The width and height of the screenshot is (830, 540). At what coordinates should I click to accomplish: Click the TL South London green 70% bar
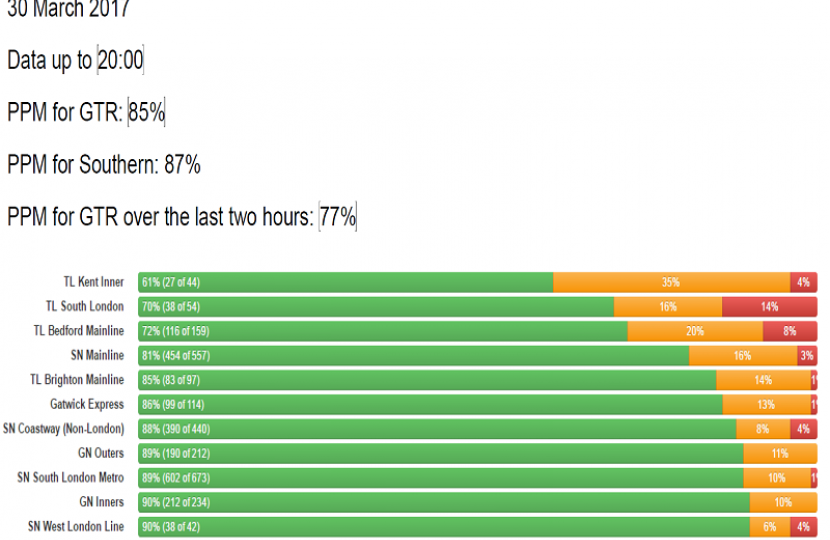click(x=376, y=307)
